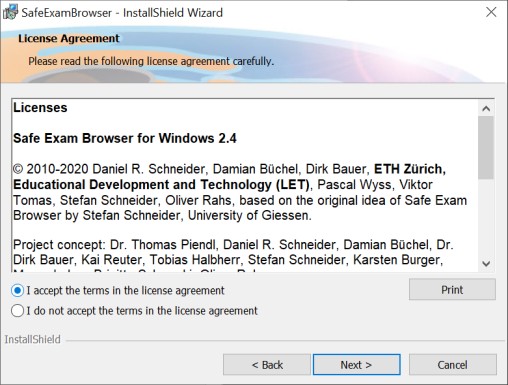Screen dimensions: 508x385
Task: Click the InstallShield label
Action: tap(32, 339)
